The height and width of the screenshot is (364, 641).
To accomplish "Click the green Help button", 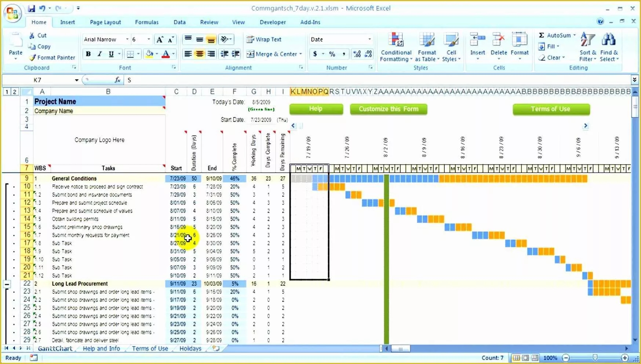I will point(316,109).
